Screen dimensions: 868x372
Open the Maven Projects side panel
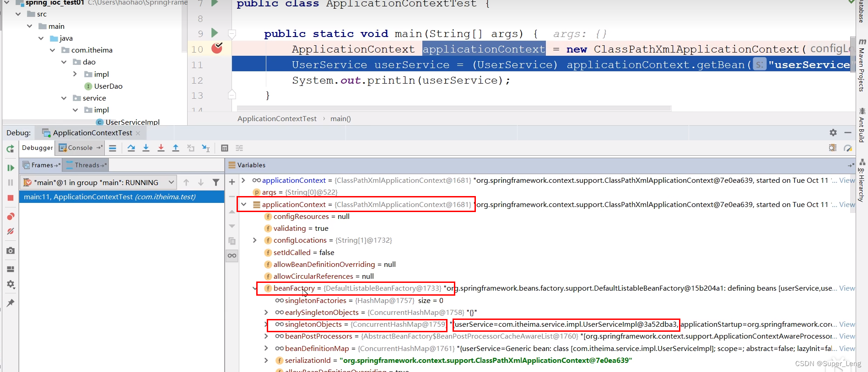(x=862, y=65)
